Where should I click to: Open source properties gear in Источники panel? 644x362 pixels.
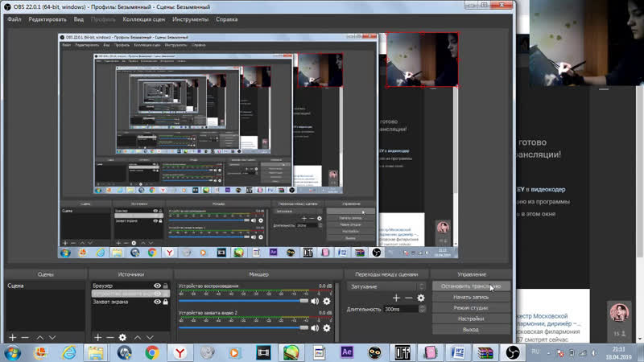pyautogui.click(x=122, y=337)
